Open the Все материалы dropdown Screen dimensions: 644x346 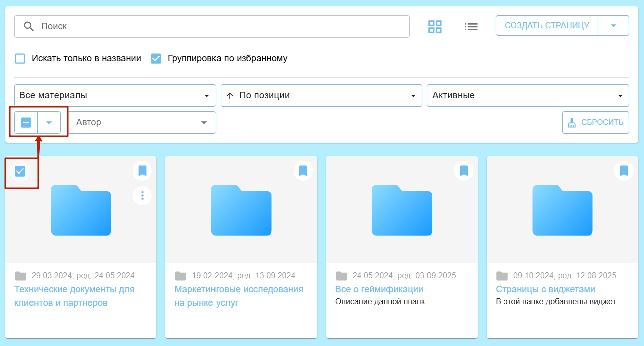[115, 95]
